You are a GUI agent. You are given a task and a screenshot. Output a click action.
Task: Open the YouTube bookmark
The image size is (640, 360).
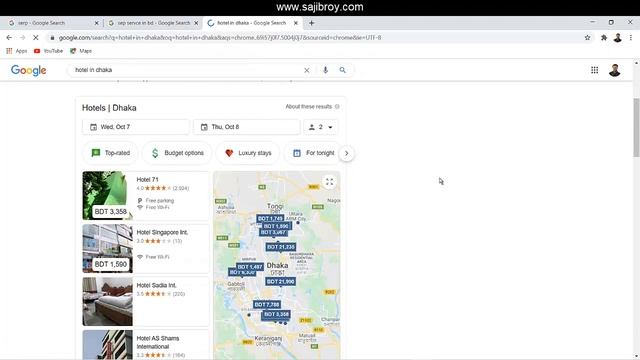[x=49, y=51]
